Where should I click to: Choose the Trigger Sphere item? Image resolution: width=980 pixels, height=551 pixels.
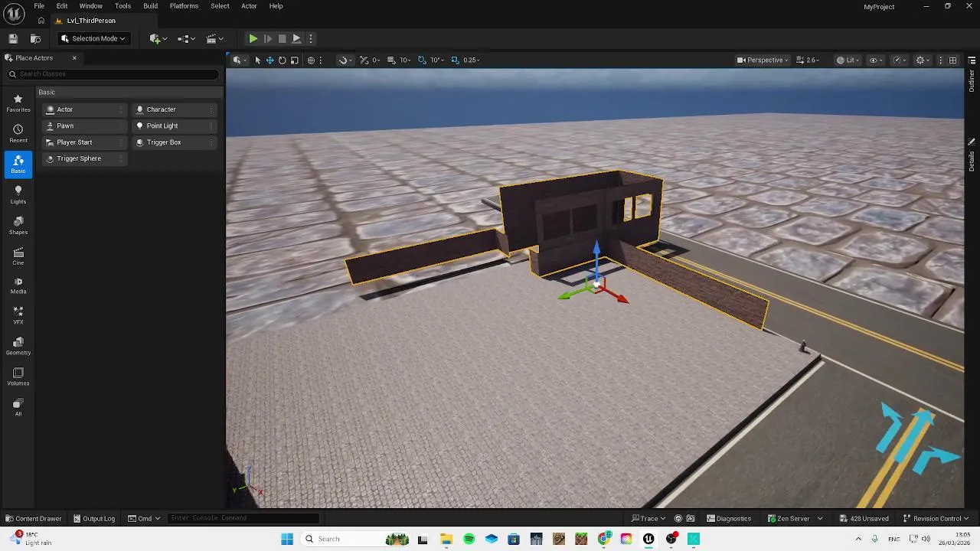pos(84,158)
